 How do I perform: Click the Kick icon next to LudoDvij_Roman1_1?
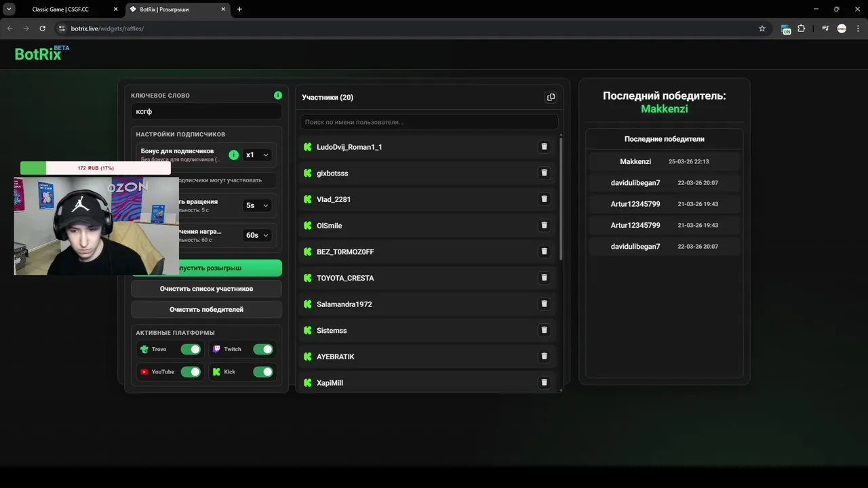point(308,146)
